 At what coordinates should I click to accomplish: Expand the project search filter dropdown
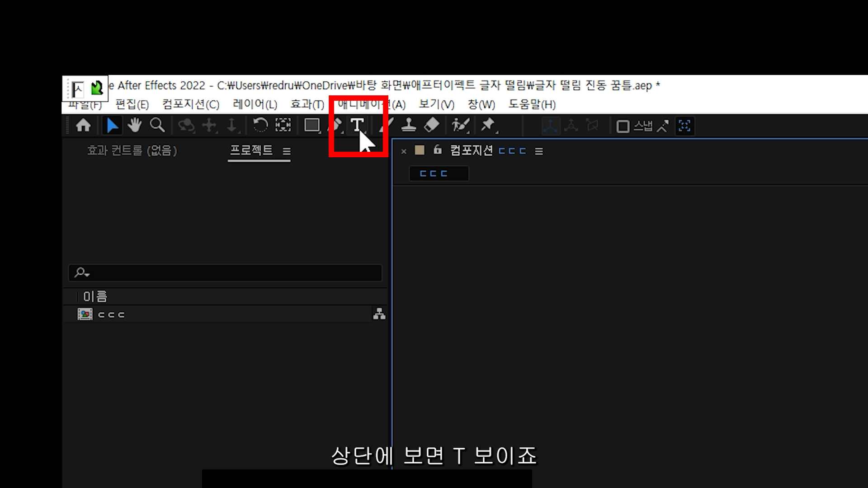[x=82, y=272]
